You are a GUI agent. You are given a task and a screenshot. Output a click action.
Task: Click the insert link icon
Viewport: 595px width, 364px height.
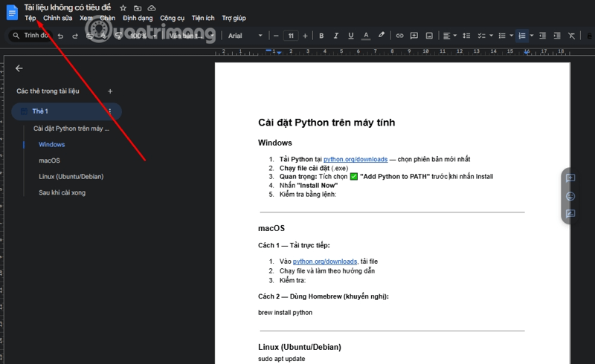click(x=399, y=36)
